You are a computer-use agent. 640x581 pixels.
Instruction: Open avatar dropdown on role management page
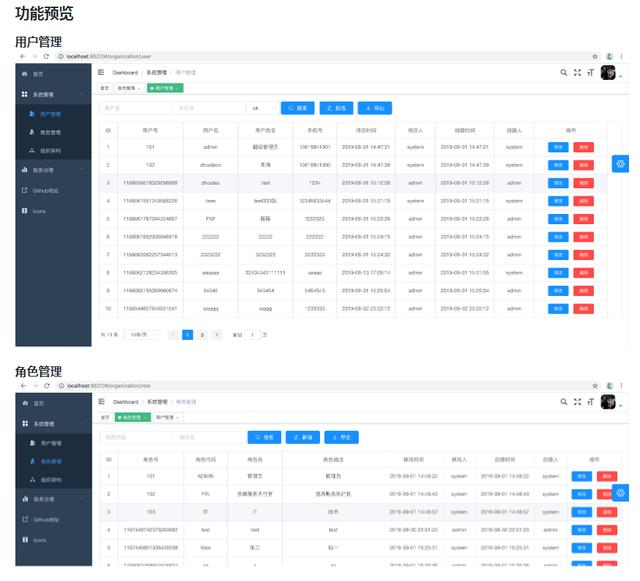(x=611, y=402)
